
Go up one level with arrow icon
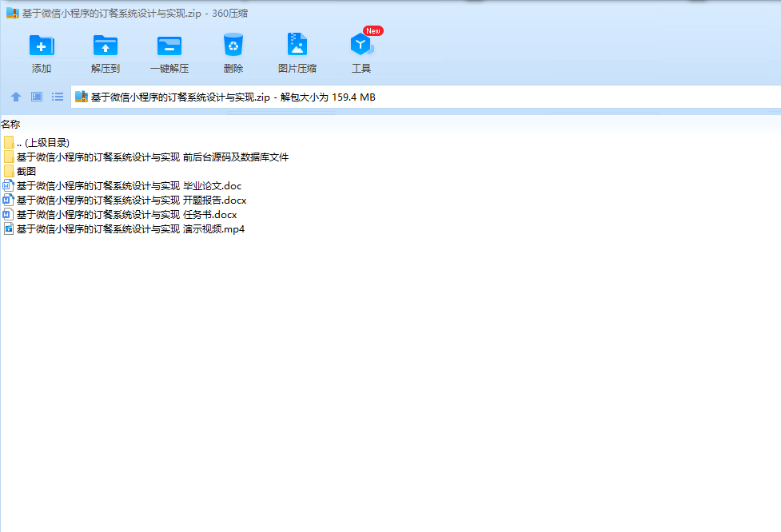pyautogui.click(x=16, y=97)
